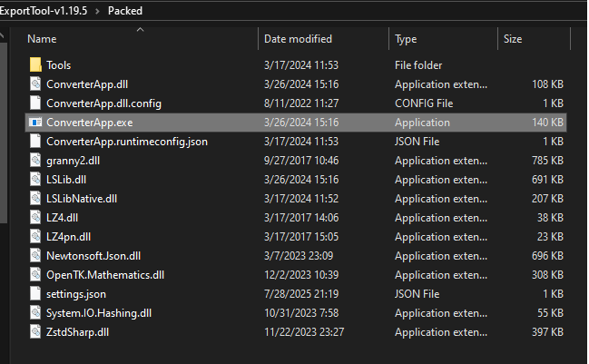
Task: Click the LZ4.dll file icon
Action: 35,218
